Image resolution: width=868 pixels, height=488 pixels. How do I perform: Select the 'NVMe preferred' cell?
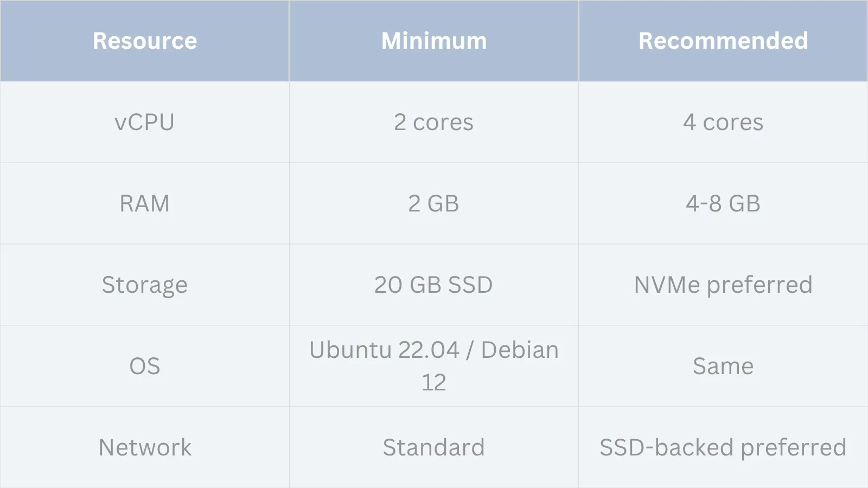click(723, 285)
